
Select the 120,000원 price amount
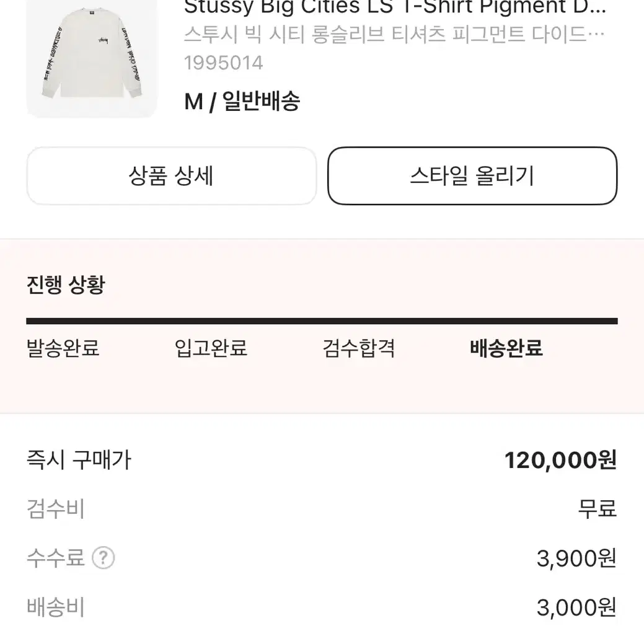(x=560, y=460)
